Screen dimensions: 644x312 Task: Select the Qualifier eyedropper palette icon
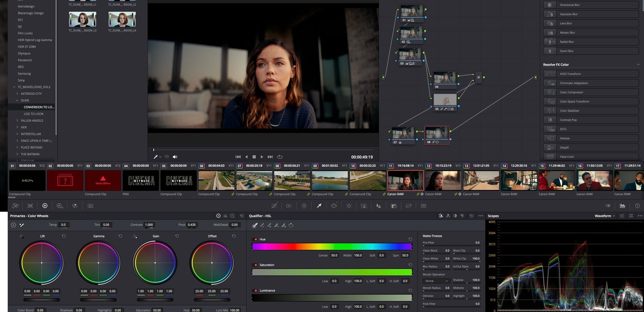(x=319, y=206)
